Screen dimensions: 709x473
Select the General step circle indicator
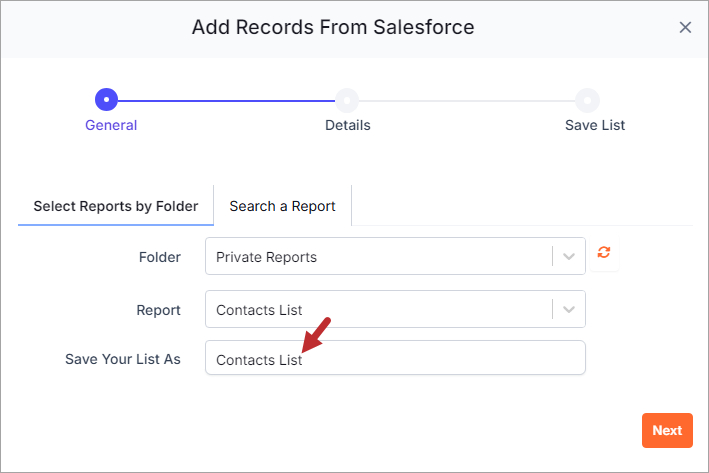pyautogui.click(x=106, y=99)
